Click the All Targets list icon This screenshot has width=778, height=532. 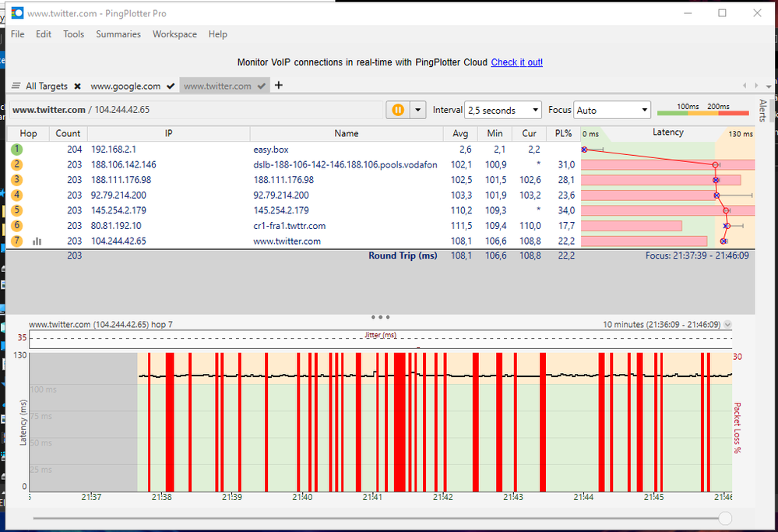point(16,86)
